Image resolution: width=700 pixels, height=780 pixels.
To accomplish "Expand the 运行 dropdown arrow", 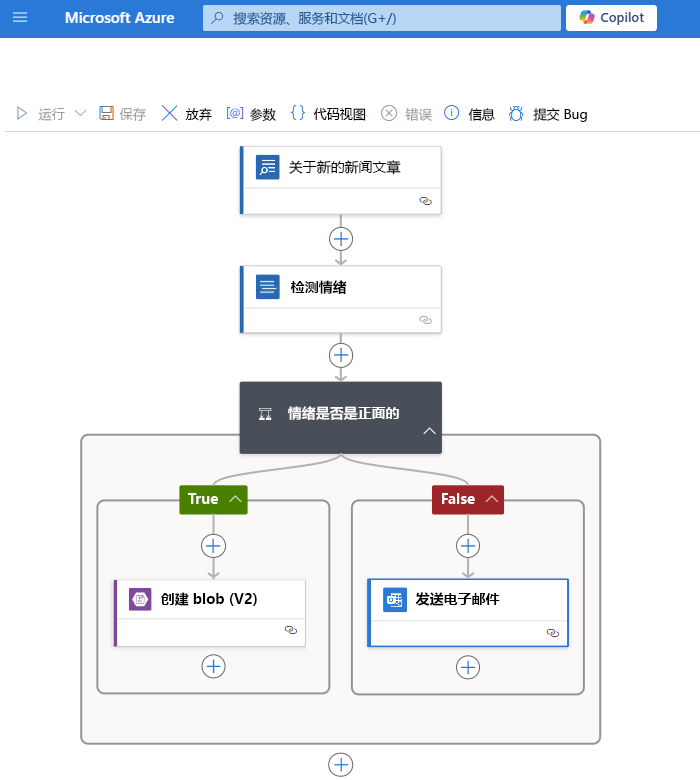I will click(x=80, y=113).
